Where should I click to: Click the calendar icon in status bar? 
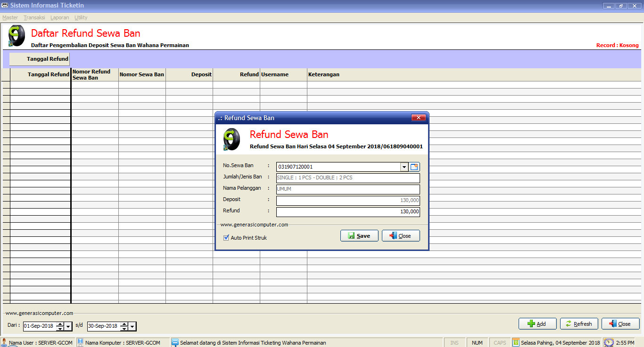tap(516, 342)
